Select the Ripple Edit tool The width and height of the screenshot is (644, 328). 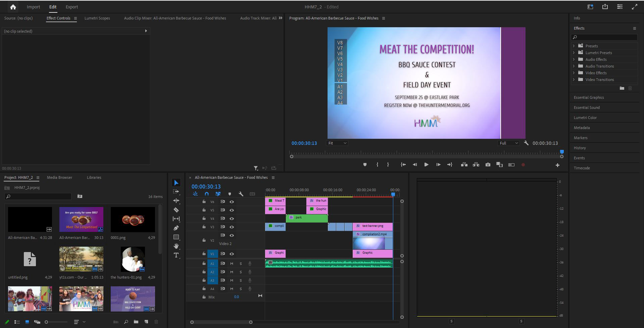176,201
